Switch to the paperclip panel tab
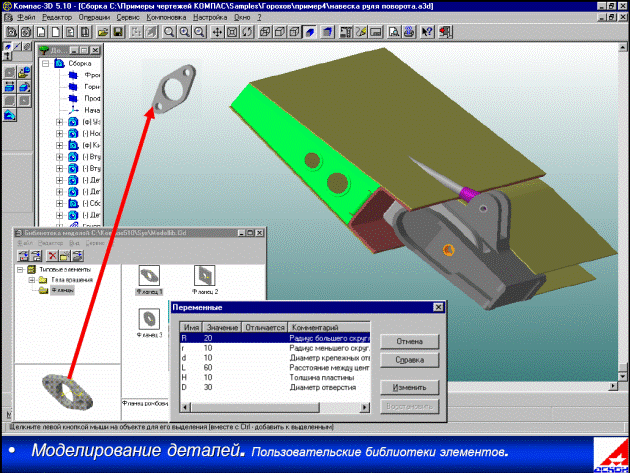 tap(27, 46)
